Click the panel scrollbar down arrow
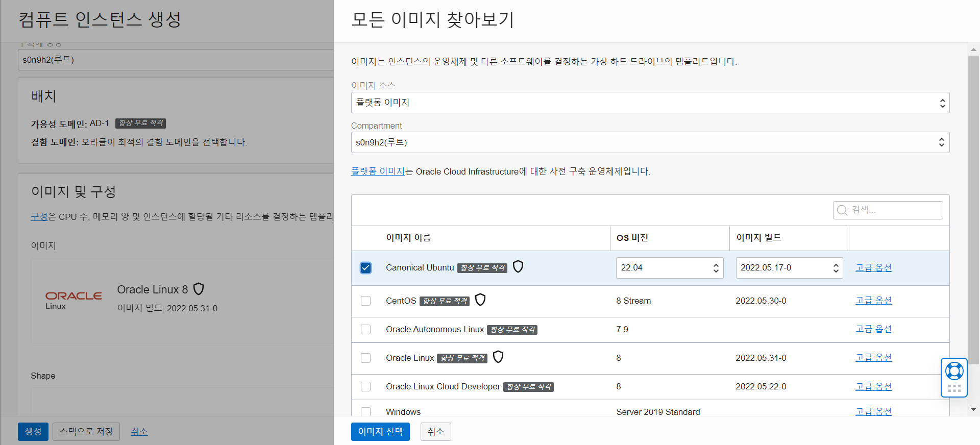 pos(973,409)
